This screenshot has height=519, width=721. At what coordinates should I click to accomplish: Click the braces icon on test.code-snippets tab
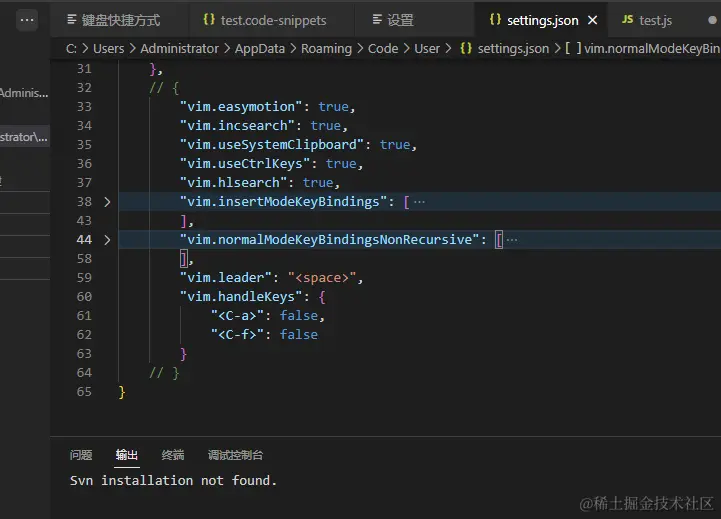pyautogui.click(x=209, y=19)
